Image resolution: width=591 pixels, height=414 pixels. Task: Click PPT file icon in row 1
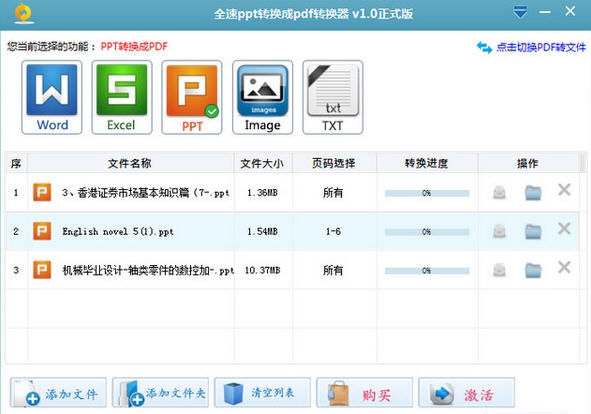[42, 192]
